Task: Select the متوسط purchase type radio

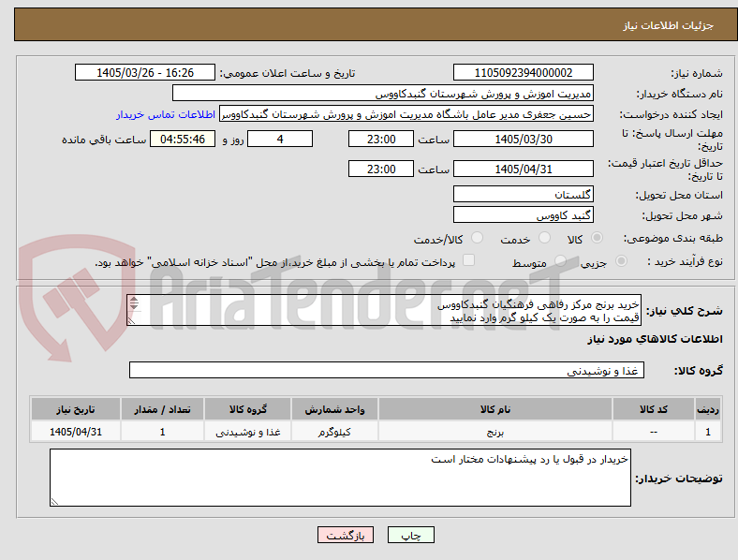Action: tap(560, 260)
